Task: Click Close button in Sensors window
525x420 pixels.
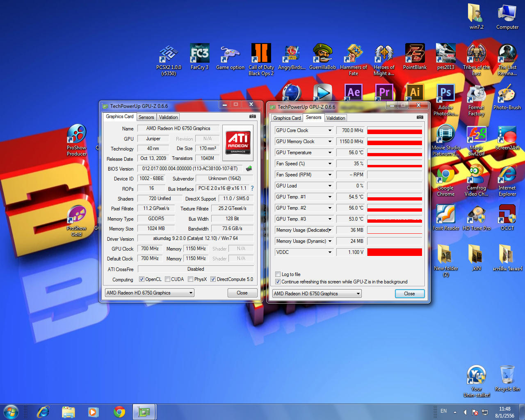Action: click(409, 294)
